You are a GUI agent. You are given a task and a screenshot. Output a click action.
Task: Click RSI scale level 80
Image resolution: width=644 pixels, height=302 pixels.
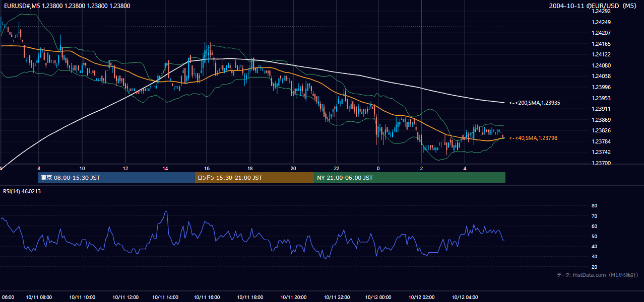(x=594, y=206)
